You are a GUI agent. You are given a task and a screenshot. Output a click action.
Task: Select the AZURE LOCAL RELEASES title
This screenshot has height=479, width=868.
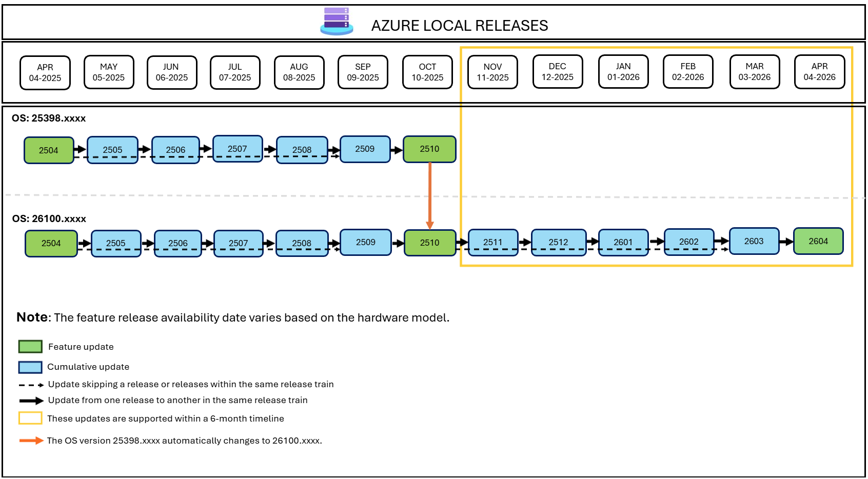click(460, 26)
